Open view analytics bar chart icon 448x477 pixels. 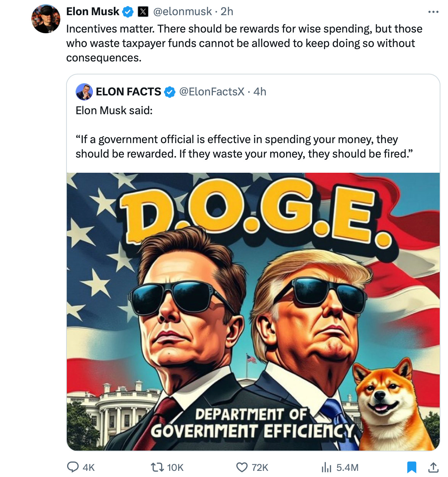(326, 467)
